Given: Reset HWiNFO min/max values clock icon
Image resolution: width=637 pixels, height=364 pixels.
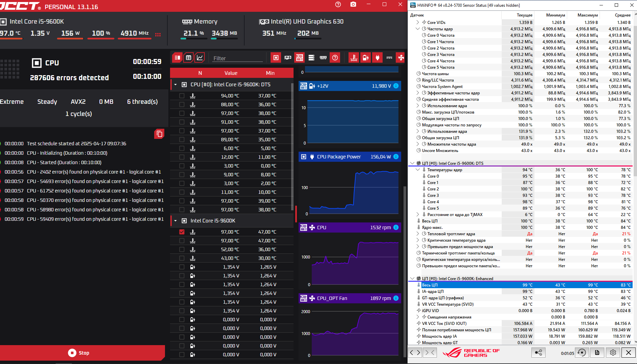Looking at the screenshot, I should 582,353.
